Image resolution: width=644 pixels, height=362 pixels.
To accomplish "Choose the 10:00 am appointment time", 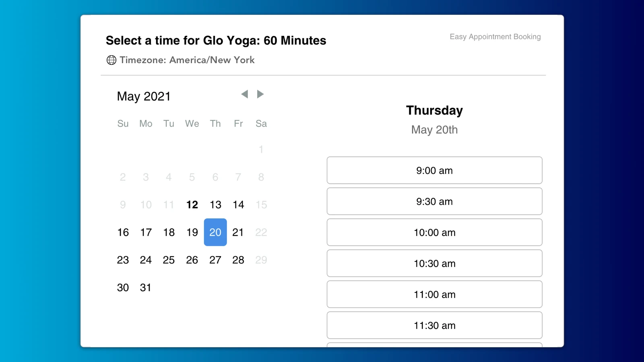I will click(434, 232).
